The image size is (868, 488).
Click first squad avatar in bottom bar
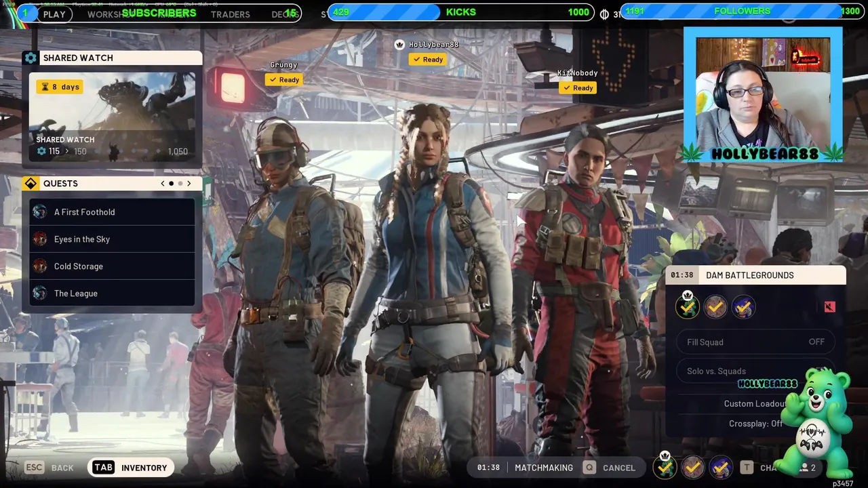665,467
